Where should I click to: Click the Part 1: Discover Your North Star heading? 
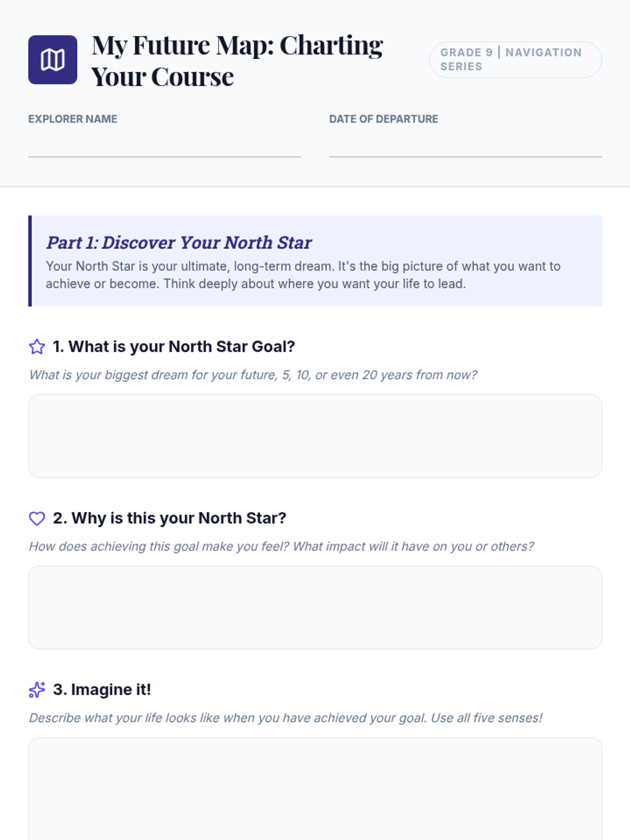click(x=178, y=243)
